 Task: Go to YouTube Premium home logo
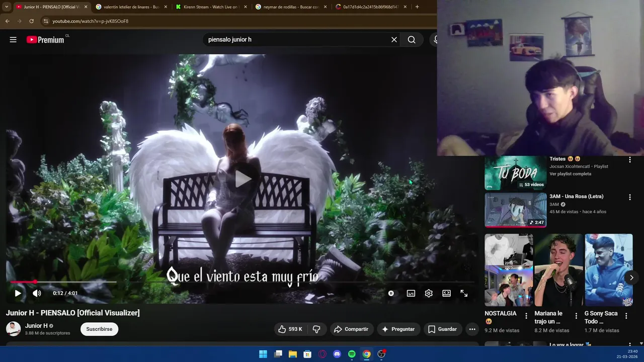[x=46, y=40]
